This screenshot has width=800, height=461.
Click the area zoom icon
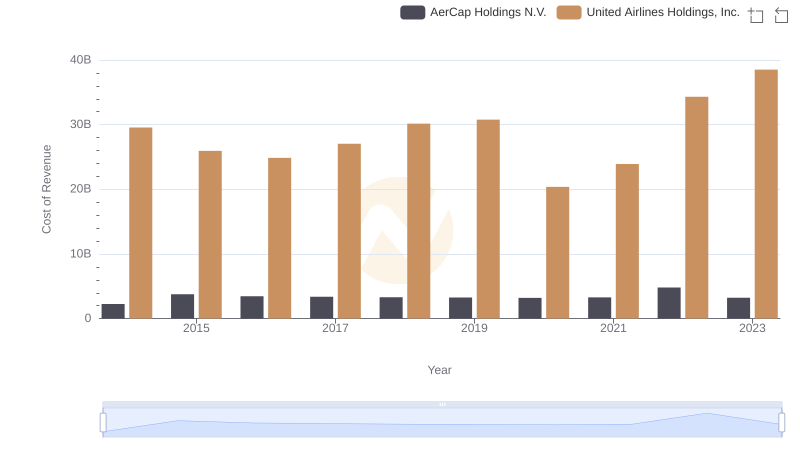tap(756, 15)
